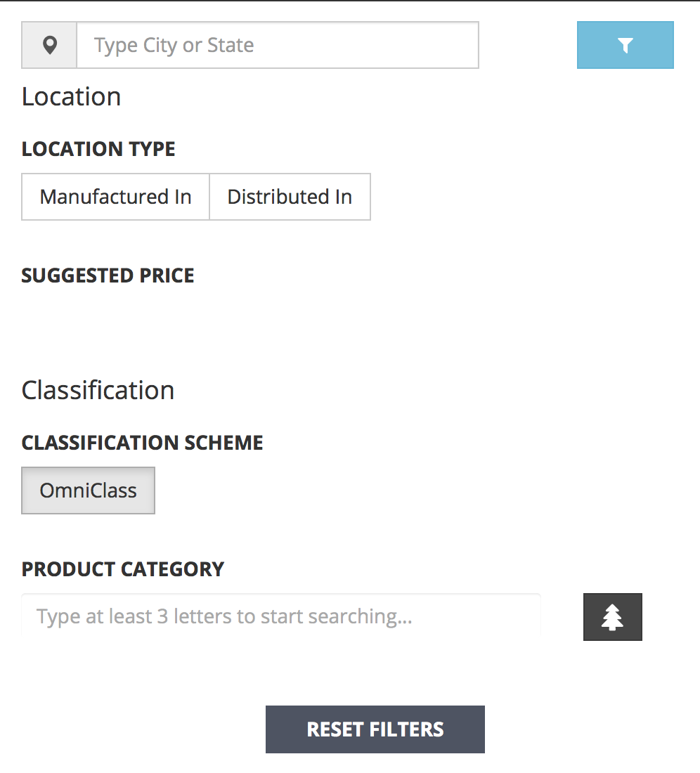Screen dimensions: 700x773
Task: Click the Reset Filters button
Action: click(x=375, y=729)
